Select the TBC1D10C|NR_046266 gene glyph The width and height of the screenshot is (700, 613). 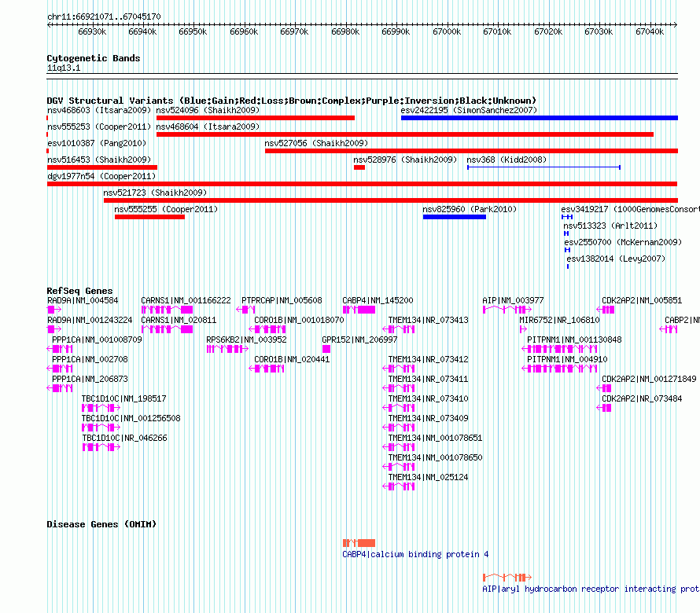(x=101, y=447)
